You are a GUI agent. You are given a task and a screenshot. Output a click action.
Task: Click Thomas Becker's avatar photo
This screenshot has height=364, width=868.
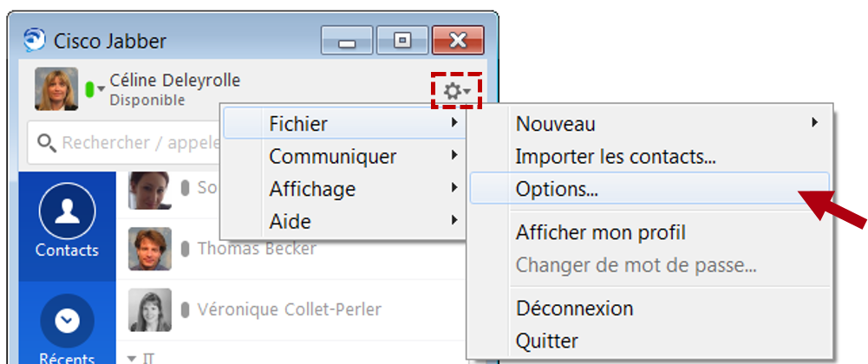[150, 249]
